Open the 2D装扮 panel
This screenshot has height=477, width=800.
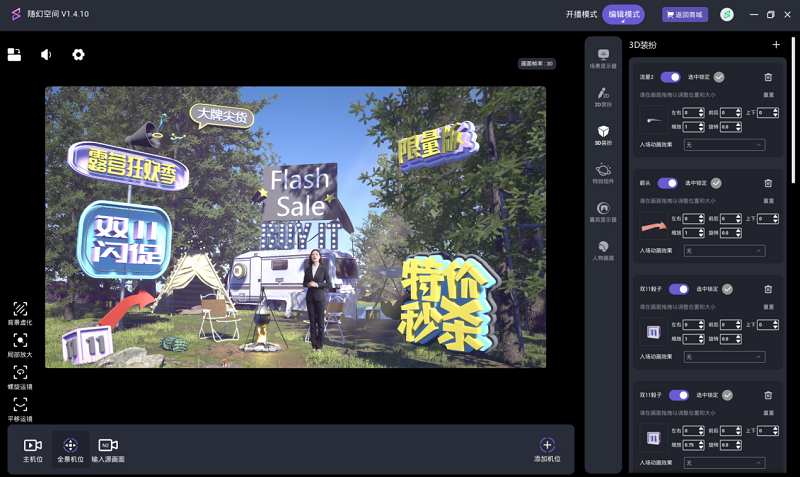(603, 97)
